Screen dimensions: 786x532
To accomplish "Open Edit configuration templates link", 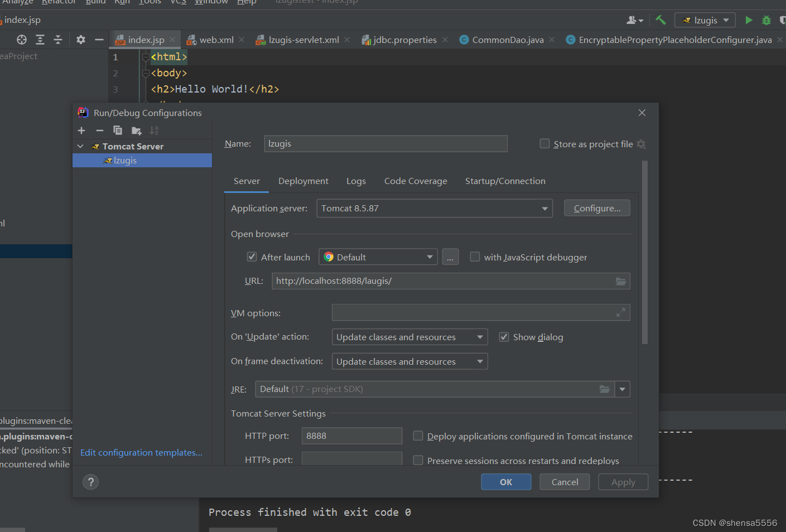I will click(141, 452).
